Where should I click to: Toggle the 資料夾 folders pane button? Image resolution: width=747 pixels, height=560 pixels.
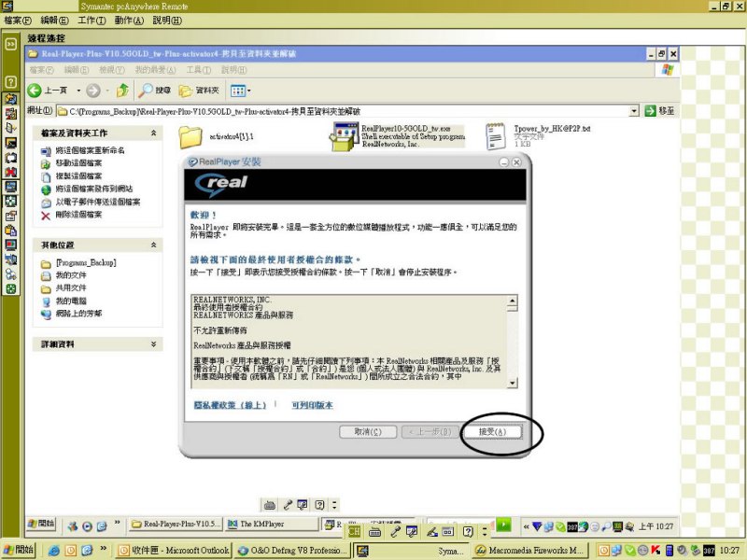click(x=199, y=90)
